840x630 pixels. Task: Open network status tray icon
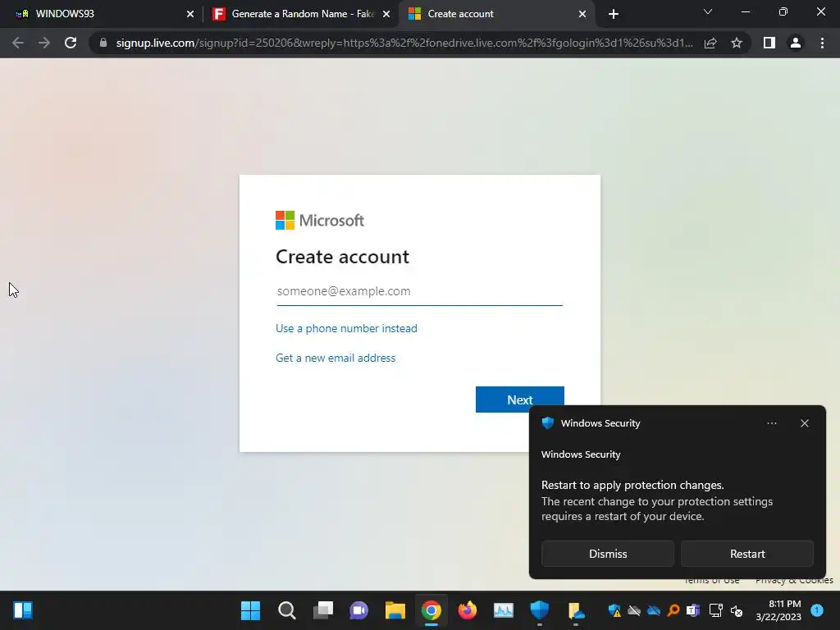tap(715, 610)
